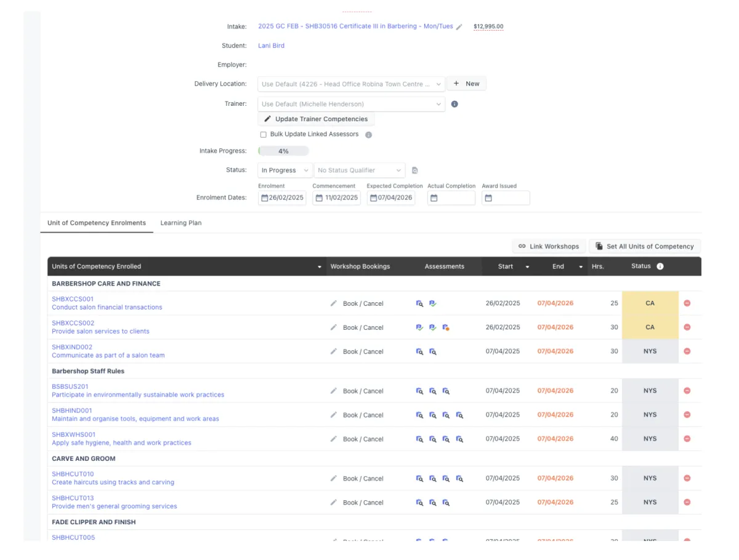Viewport: 739px width, 560px height.
Task: Expand the Trainer dropdown
Action: pos(351,104)
